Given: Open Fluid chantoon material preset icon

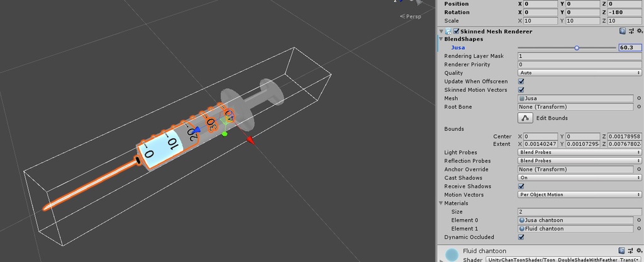Looking at the screenshot, I should tap(630, 251).
